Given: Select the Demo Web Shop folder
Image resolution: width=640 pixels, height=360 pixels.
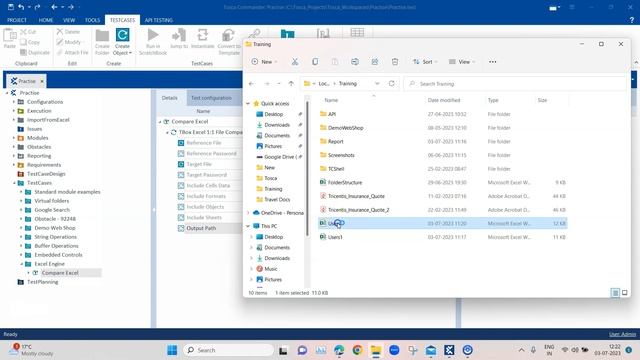Looking at the screenshot, I should coord(55,228).
